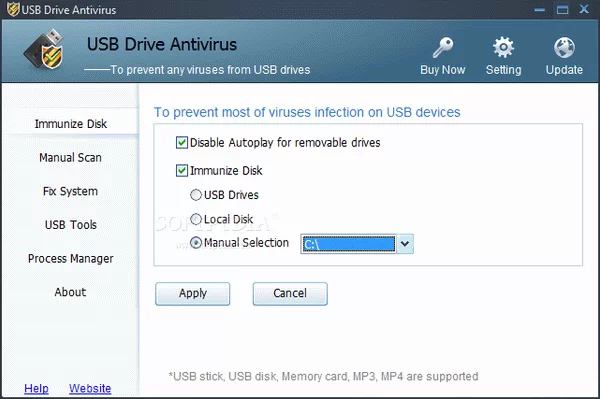Open the Website link

coord(90,389)
